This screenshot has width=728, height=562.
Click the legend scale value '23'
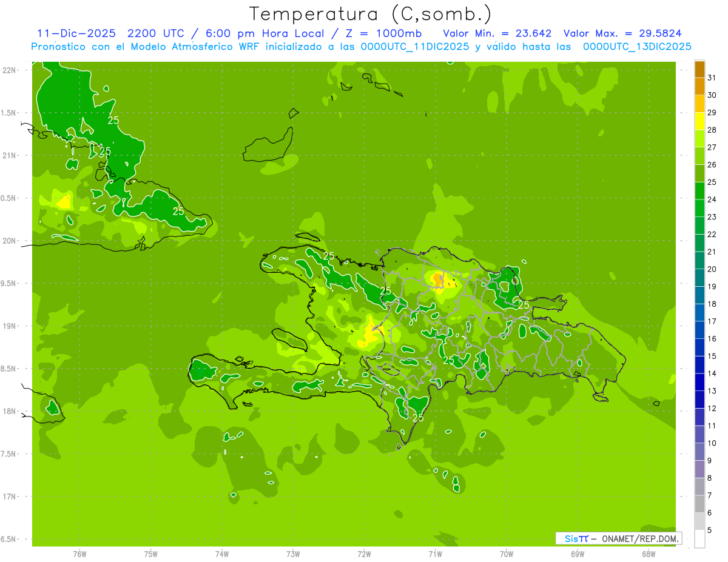(x=712, y=217)
